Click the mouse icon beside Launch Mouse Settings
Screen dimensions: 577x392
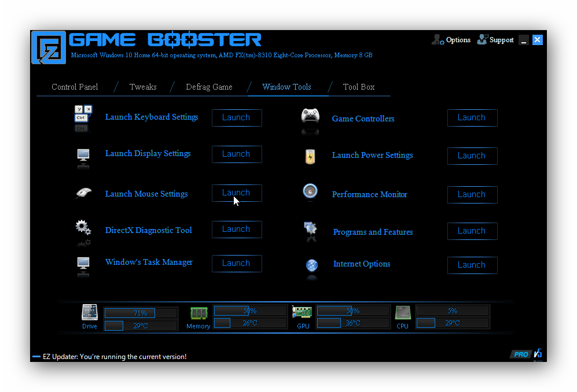point(83,193)
